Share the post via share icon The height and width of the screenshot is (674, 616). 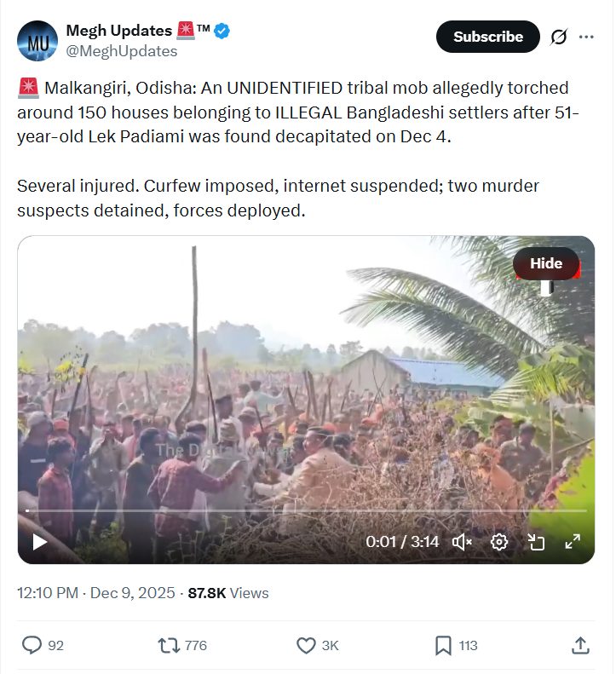pos(582,645)
